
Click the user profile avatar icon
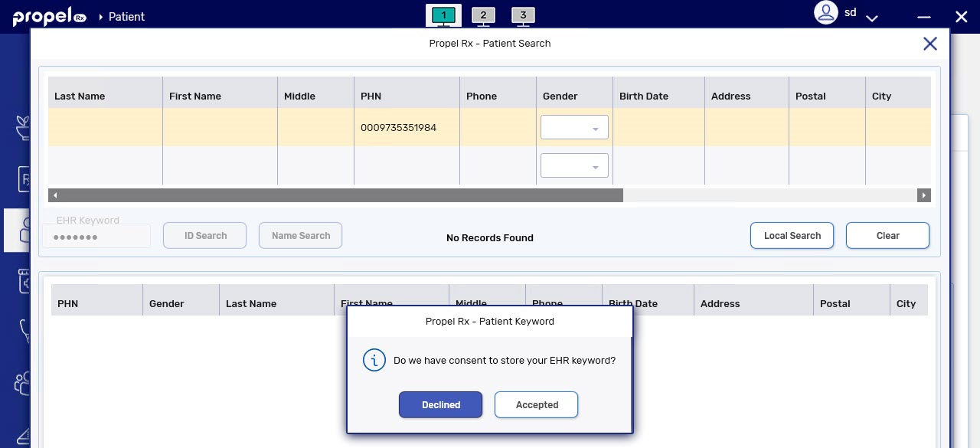826,13
